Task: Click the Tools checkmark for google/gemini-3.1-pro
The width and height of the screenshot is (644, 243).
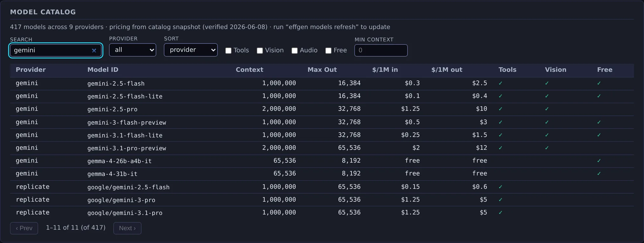Action: (x=500, y=213)
